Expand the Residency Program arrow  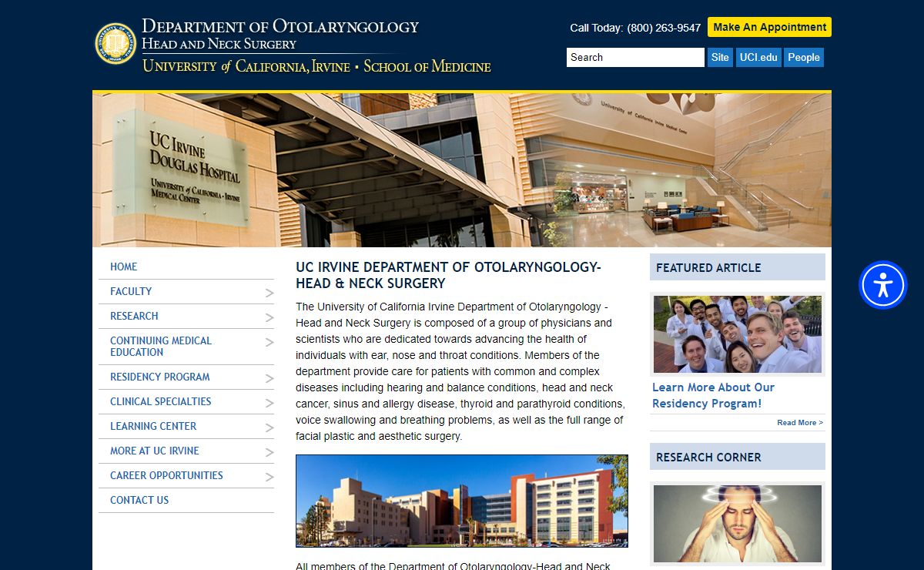pos(269,378)
